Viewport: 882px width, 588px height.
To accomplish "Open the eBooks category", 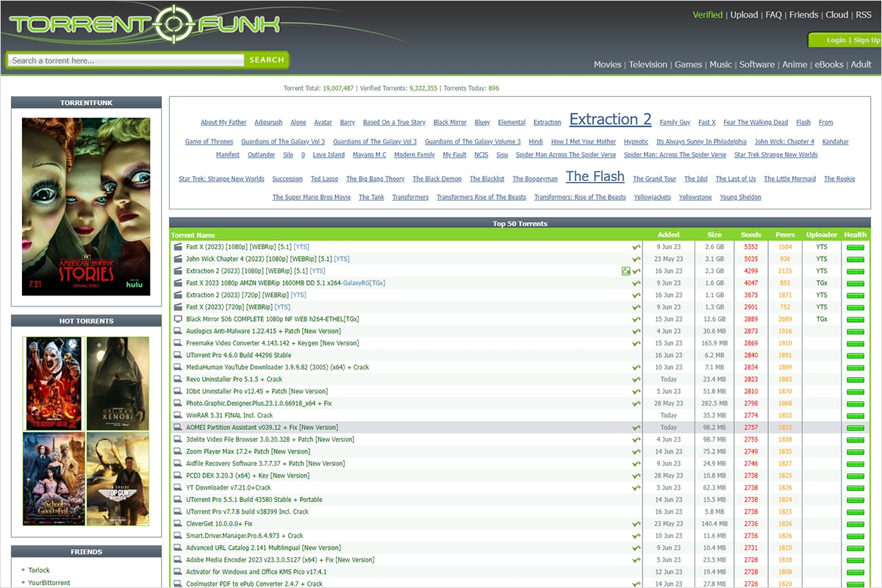I will tap(829, 65).
